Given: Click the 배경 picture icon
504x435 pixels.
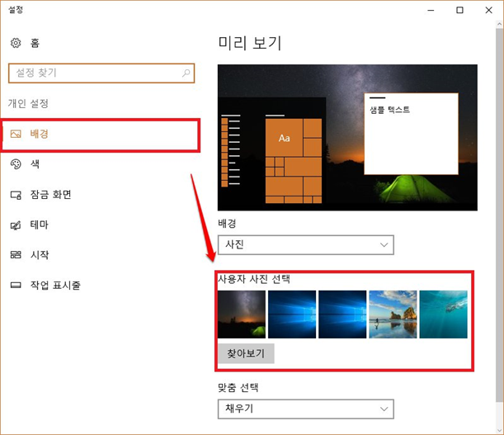Looking at the screenshot, I should click(x=16, y=134).
